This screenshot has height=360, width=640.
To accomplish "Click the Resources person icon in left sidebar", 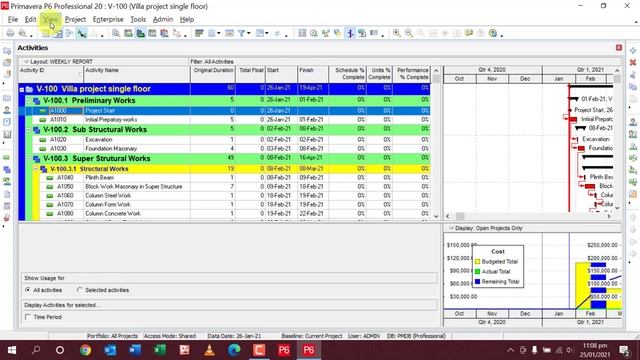I will pos(7,110).
